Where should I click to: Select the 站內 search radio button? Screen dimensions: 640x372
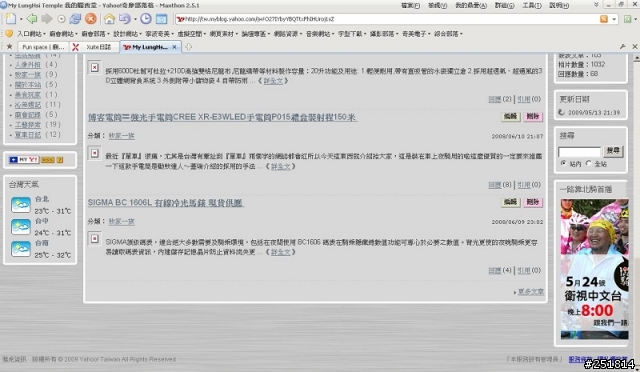564,163
